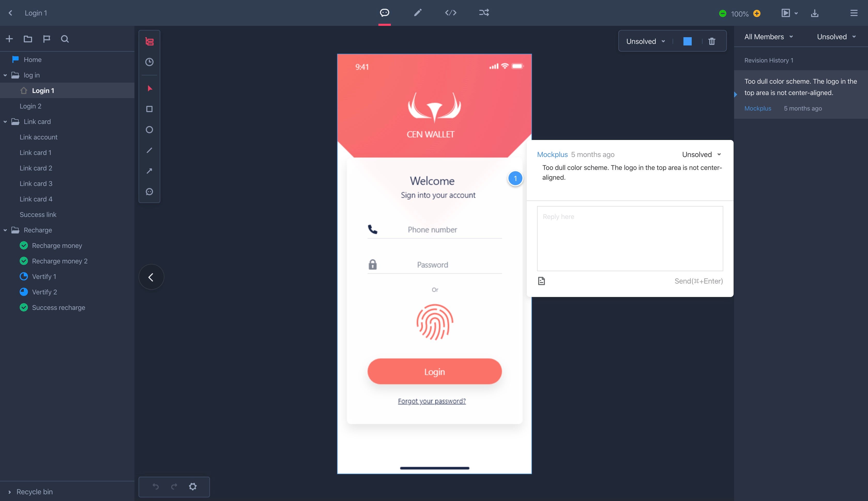Select the flag/marker panel icon

tap(47, 39)
